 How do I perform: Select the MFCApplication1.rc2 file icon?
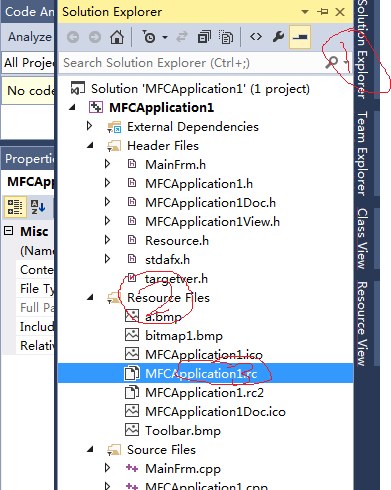[x=132, y=392]
